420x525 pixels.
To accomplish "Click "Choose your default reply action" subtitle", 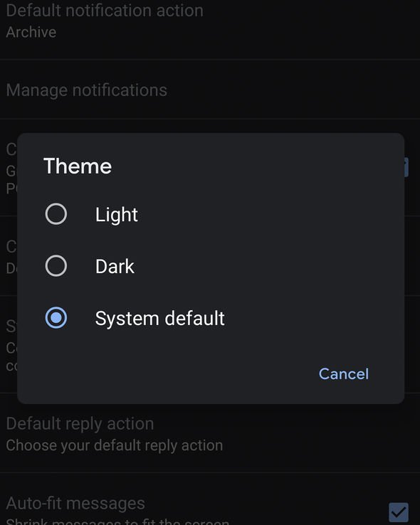I will 114,445.
